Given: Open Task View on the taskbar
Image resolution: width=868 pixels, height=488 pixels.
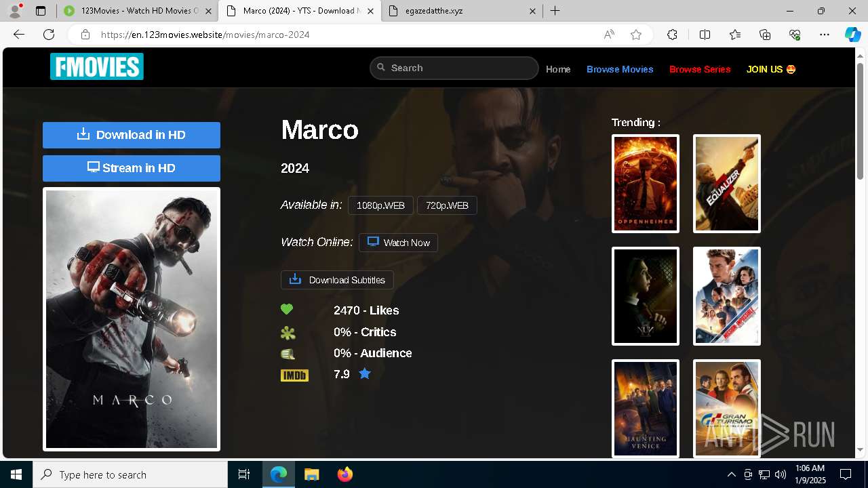Looking at the screenshot, I should click(244, 474).
